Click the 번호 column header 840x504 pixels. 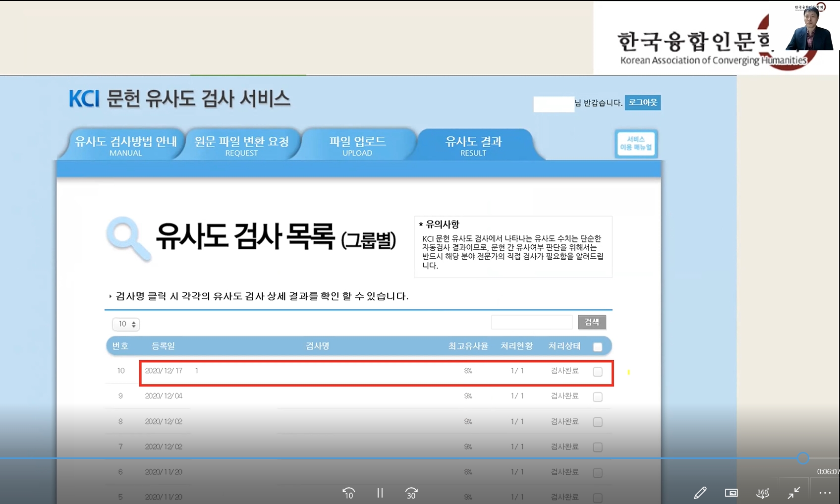[120, 346]
